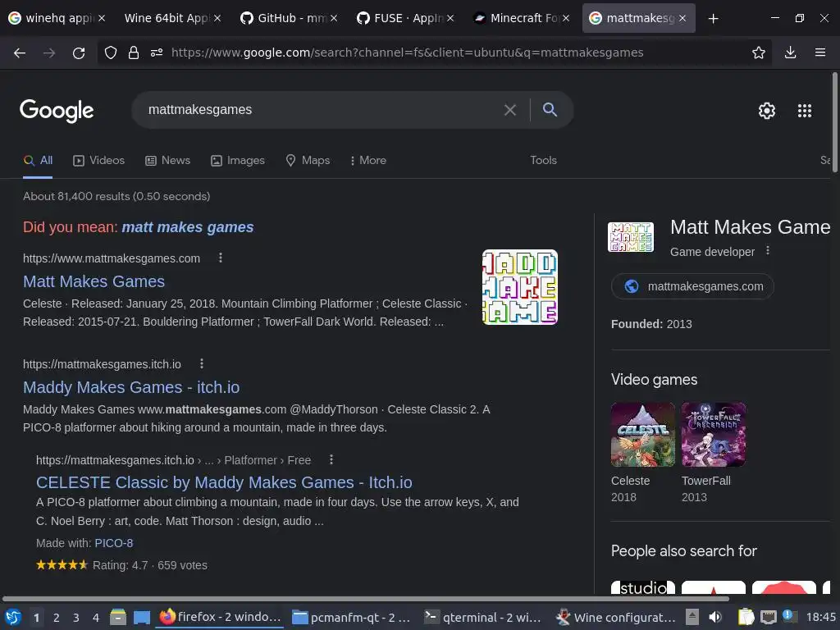
Task: Open options for mattmakesgames.itch.io result
Action: click(202, 363)
